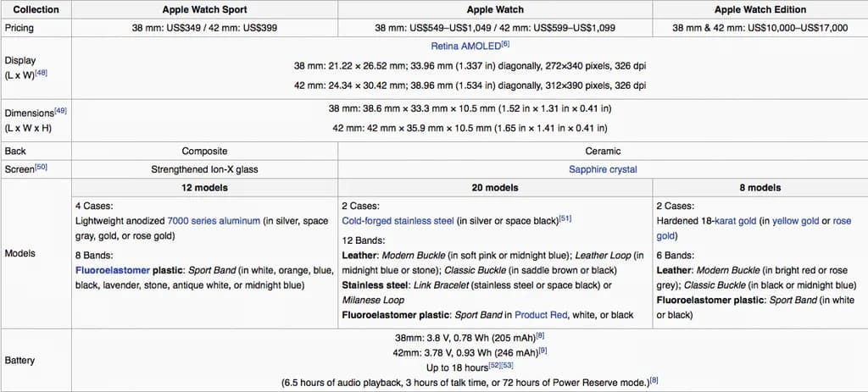The width and height of the screenshot is (868, 392).
Task: Click citation 8 after Power Reserve mode
Action: pyautogui.click(x=654, y=380)
